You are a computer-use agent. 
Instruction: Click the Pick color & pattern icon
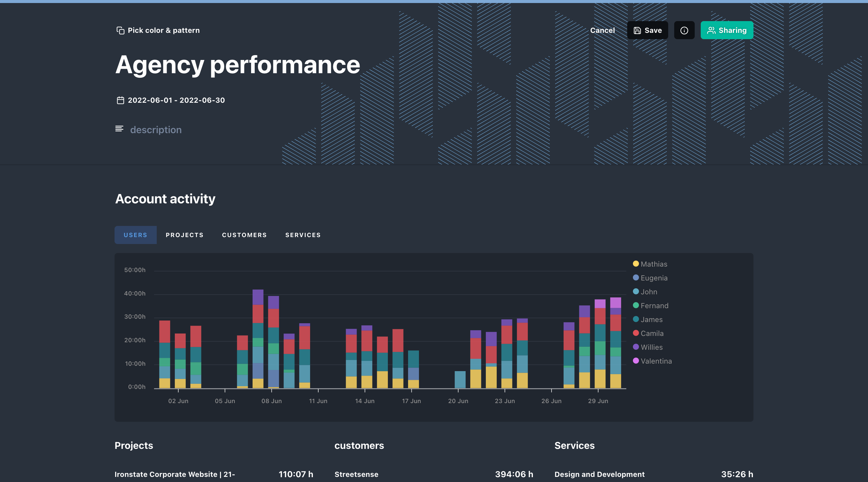(x=120, y=30)
